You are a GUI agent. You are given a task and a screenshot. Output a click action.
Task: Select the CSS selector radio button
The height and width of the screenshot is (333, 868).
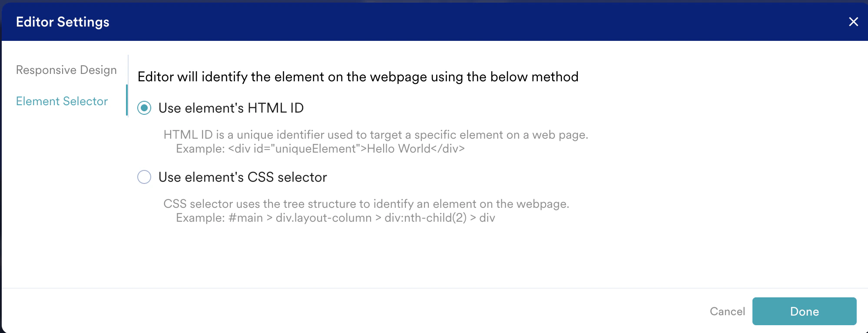(144, 177)
